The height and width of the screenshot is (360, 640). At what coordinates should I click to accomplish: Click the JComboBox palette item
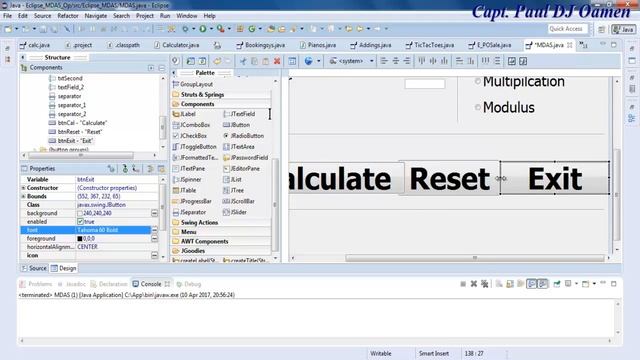click(191, 125)
